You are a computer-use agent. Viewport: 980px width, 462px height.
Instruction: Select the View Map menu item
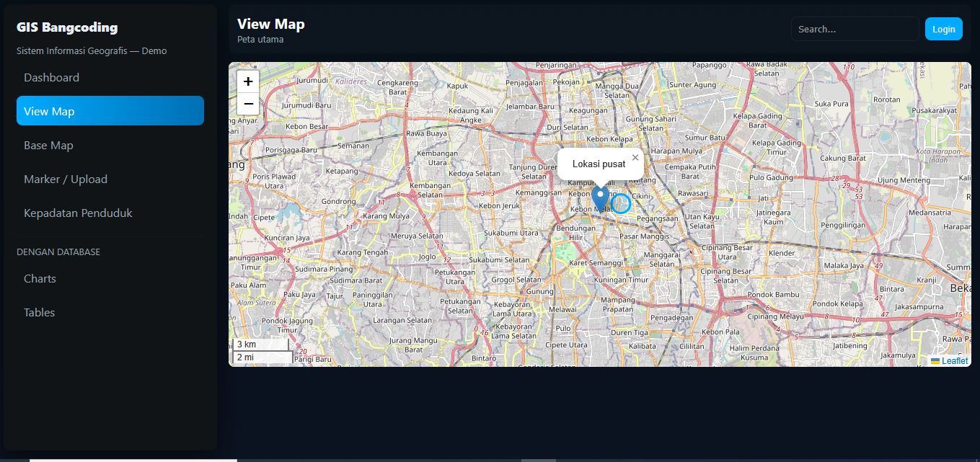click(x=110, y=111)
